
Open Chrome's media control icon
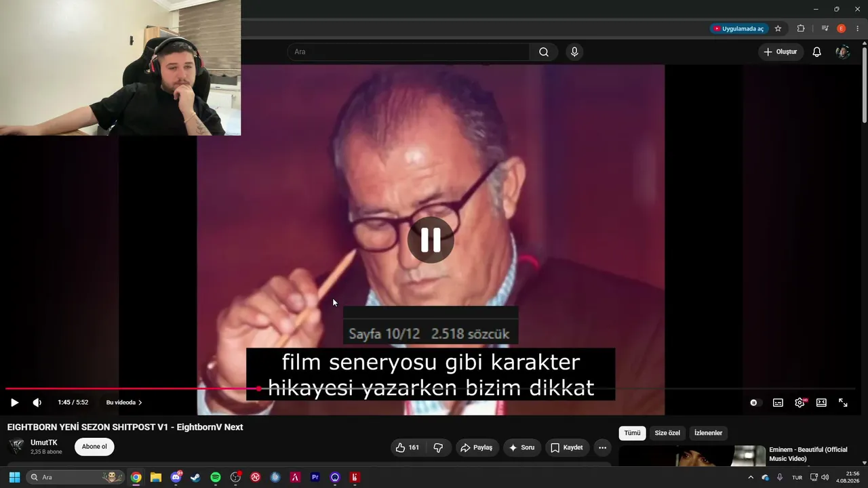click(825, 28)
